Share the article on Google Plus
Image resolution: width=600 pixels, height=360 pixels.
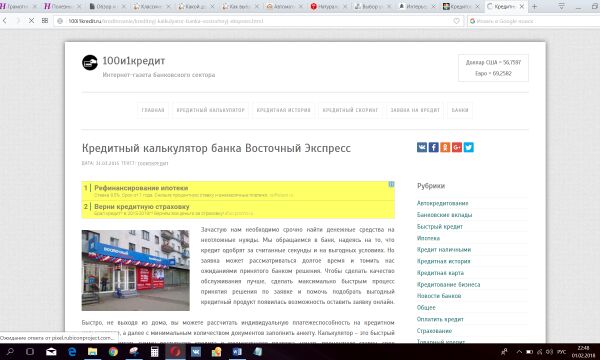tap(457, 147)
